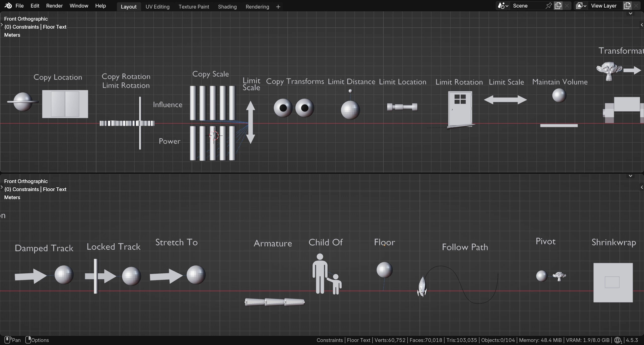644x345 pixels.
Task: Click the 4.5.3 version label
Action: 632,340
